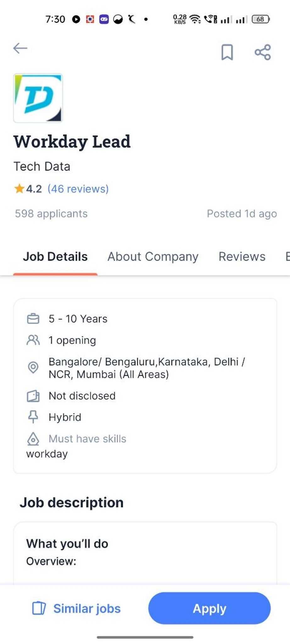Tap the Tech Data company logo

(38, 98)
